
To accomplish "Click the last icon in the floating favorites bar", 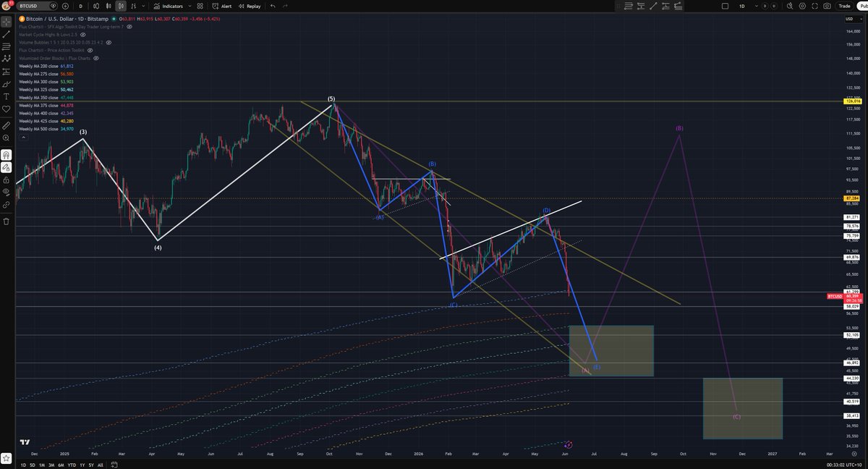I will coord(678,6).
